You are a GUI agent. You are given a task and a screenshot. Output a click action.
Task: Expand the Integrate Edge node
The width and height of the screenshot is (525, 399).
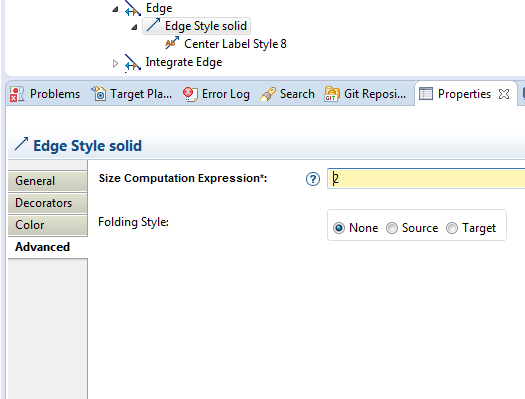point(116,63)
